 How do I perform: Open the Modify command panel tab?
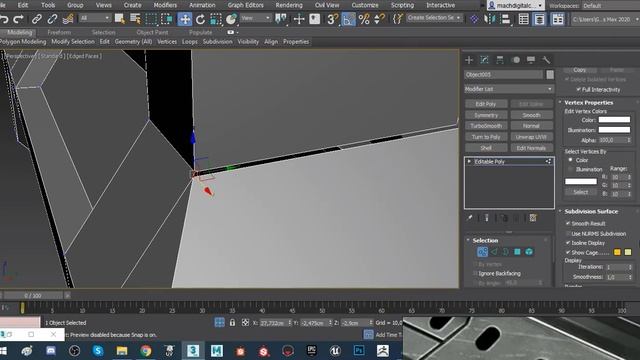[x=484, y=60]
